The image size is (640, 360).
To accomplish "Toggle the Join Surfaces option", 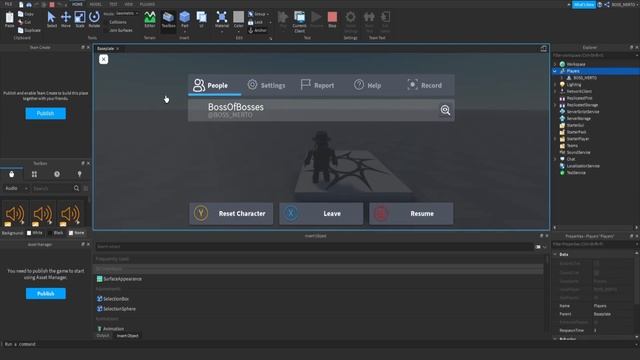I will 120,30.
